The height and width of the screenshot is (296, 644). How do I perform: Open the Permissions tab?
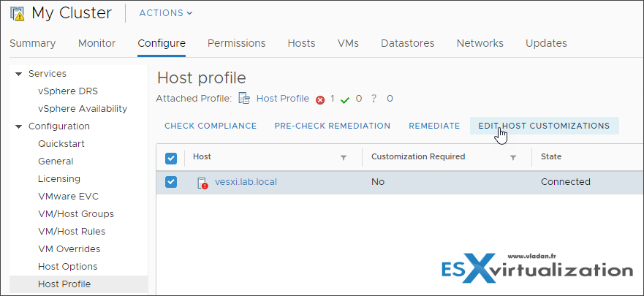[x=237, y=43]
